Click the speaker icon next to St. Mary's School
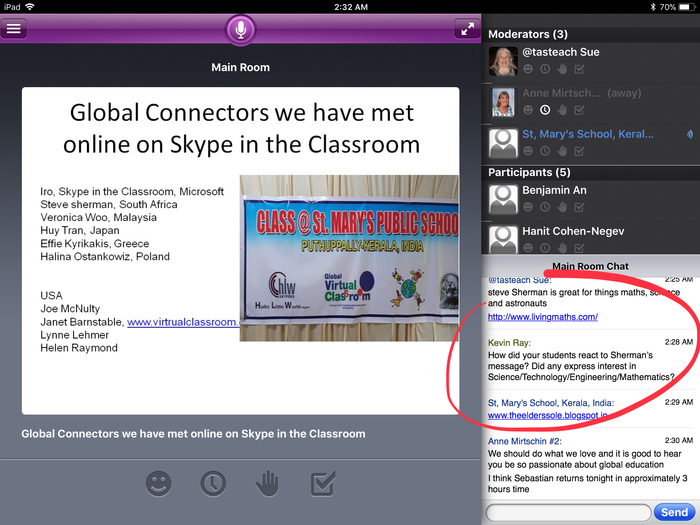This screenshot has height=525, width=700. tap(690, 134)
